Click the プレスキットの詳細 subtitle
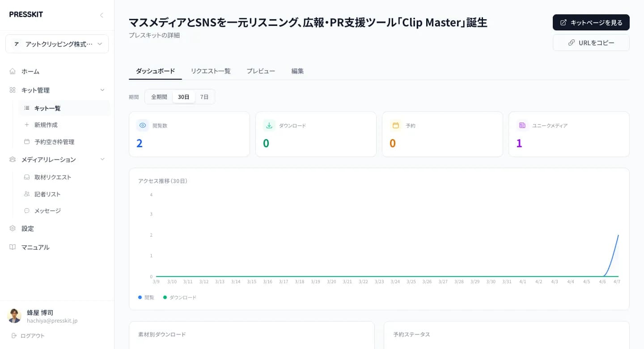Screen dimensions: 644x349 [154, 35]
